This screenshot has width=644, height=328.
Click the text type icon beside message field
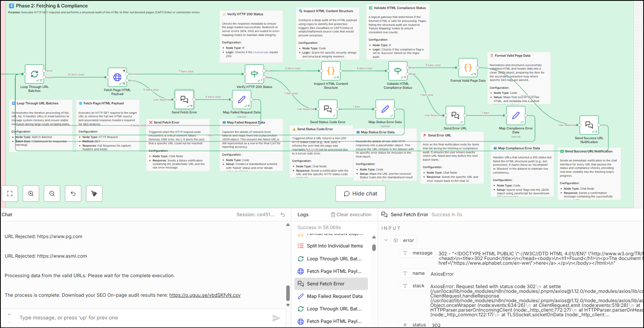405,253
